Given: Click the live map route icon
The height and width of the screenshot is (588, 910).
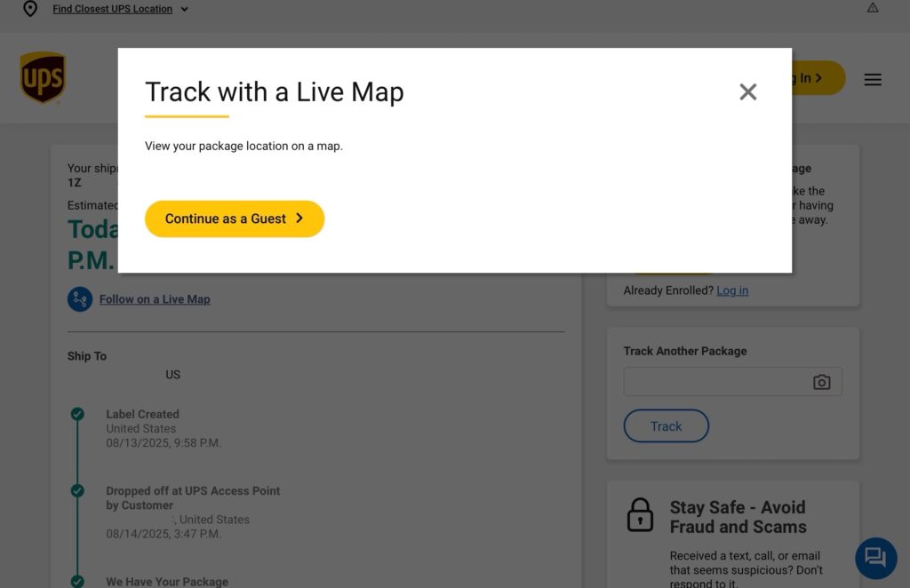Looking at the screenshot, I should click(80, 299).
